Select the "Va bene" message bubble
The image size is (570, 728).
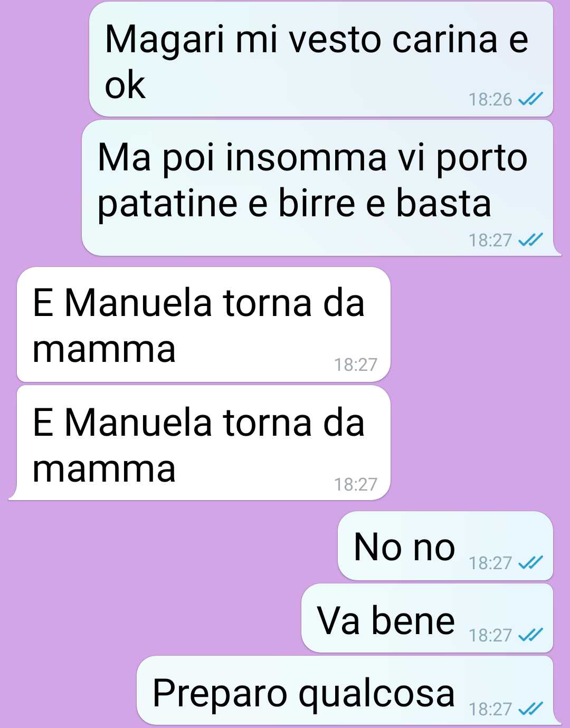coord(427,618)
